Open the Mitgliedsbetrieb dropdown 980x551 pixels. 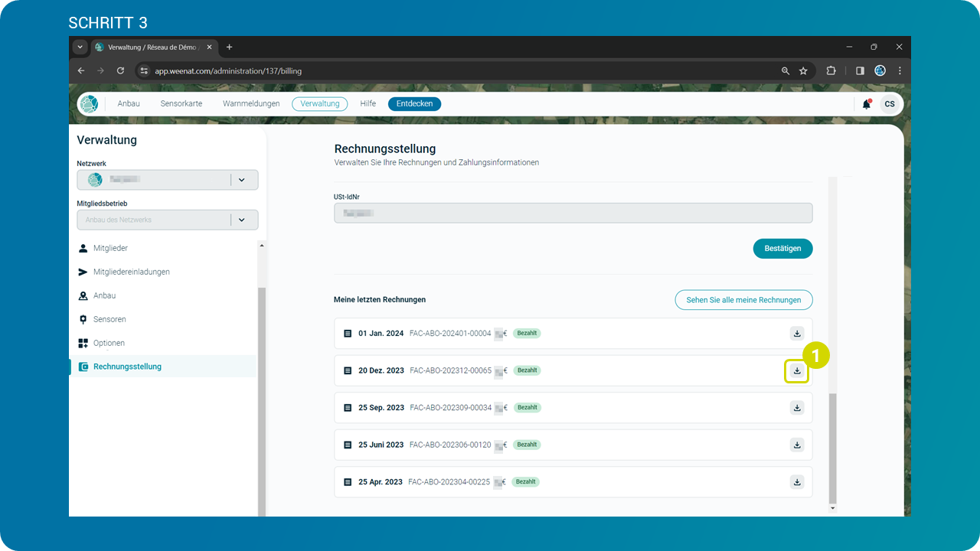click(167, 220)
